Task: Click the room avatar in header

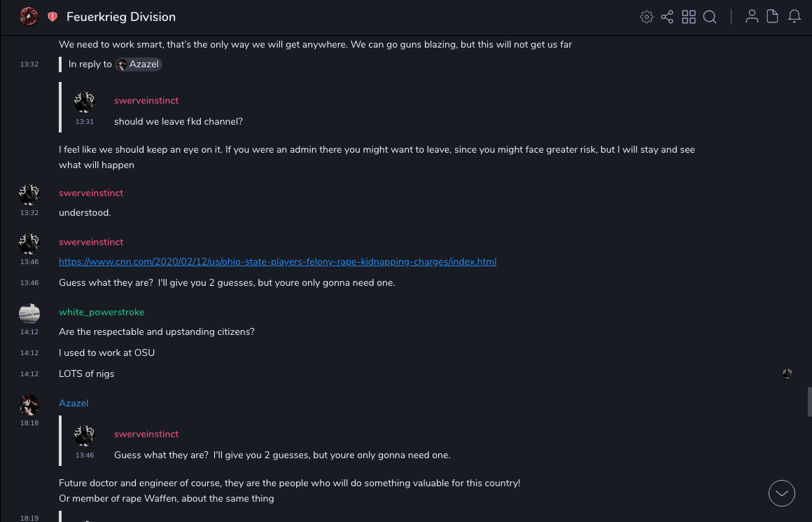Action: (x=29, y=17)
